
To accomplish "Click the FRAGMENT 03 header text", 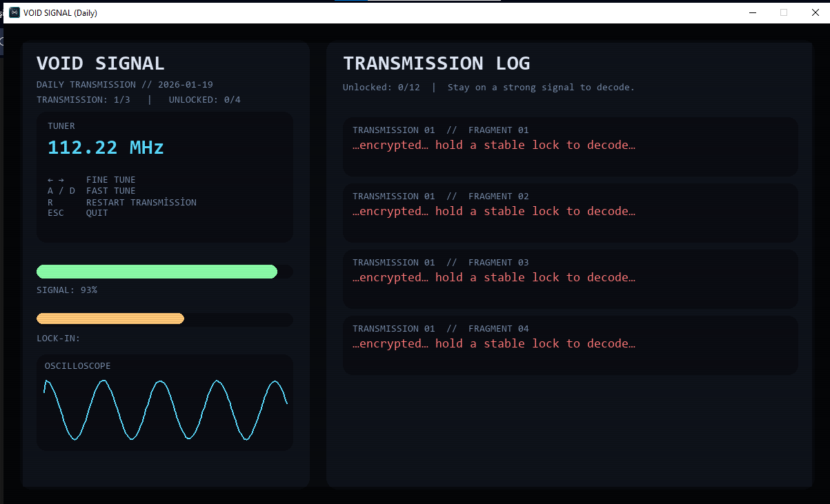I will point(498,262).
